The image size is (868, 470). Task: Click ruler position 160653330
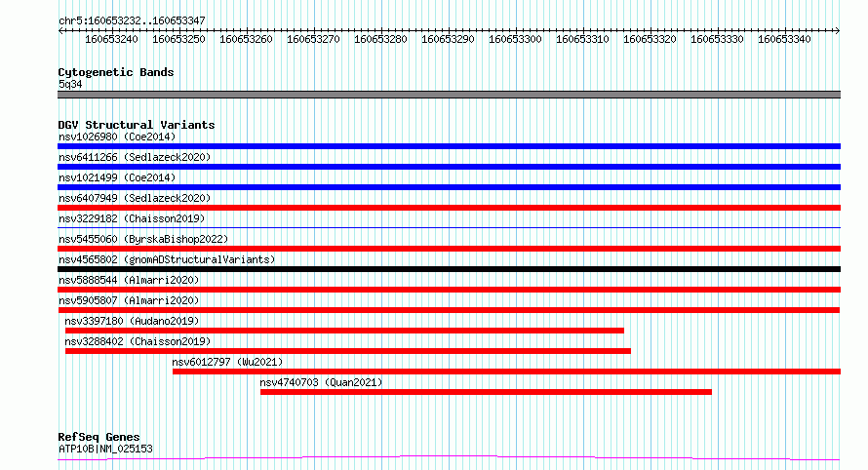[717, 39]
